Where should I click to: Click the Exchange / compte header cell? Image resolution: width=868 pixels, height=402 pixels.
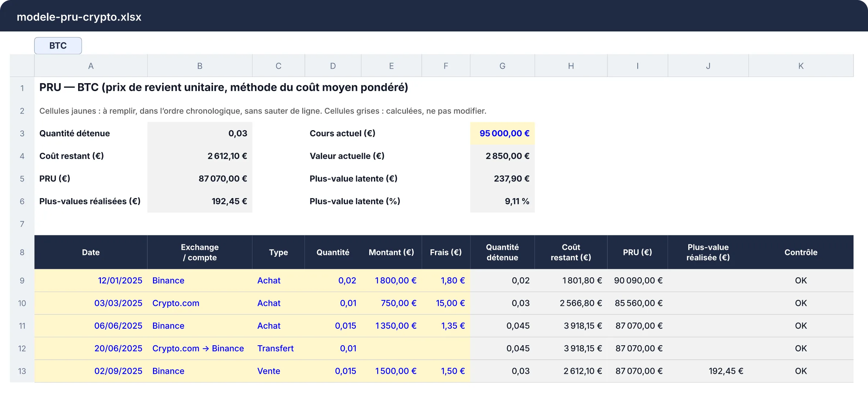(x=200, y=252)
